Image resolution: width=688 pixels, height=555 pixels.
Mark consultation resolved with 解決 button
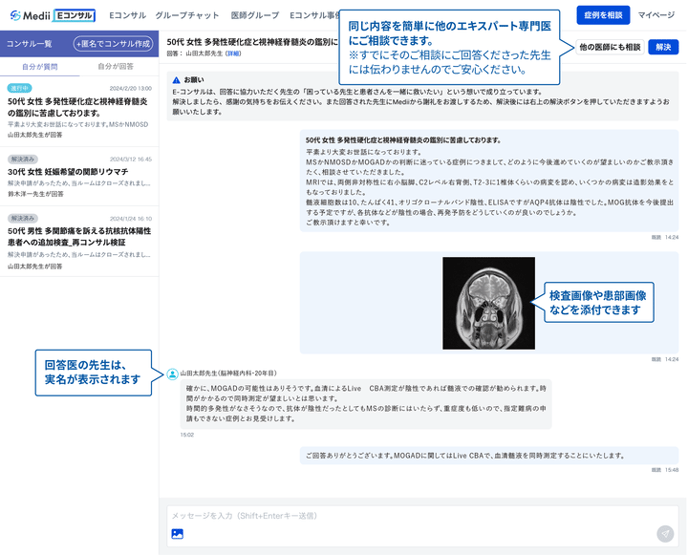(x=663, y=47)
